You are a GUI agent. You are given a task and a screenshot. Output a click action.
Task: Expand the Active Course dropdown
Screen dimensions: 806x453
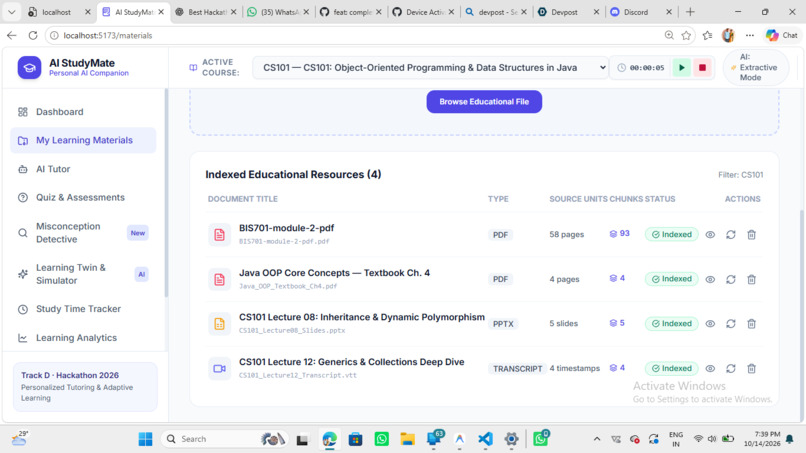(x=430, y=67)
